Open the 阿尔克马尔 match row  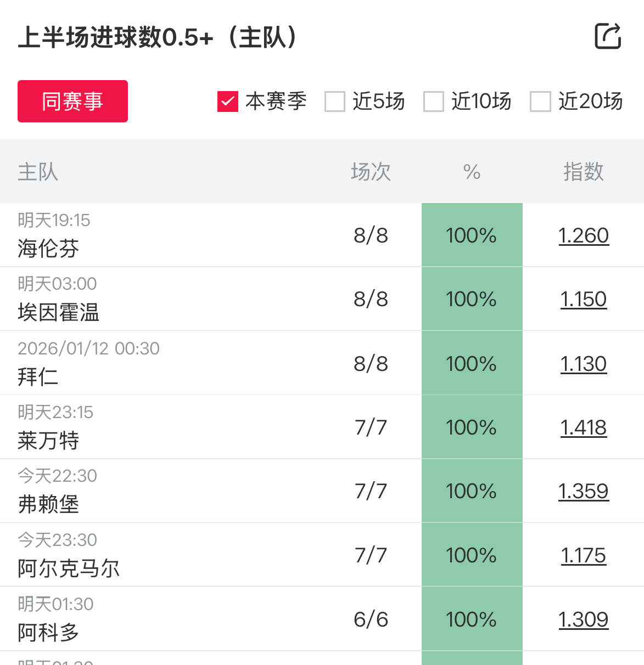pyautogui.click(x=69, y=568)
